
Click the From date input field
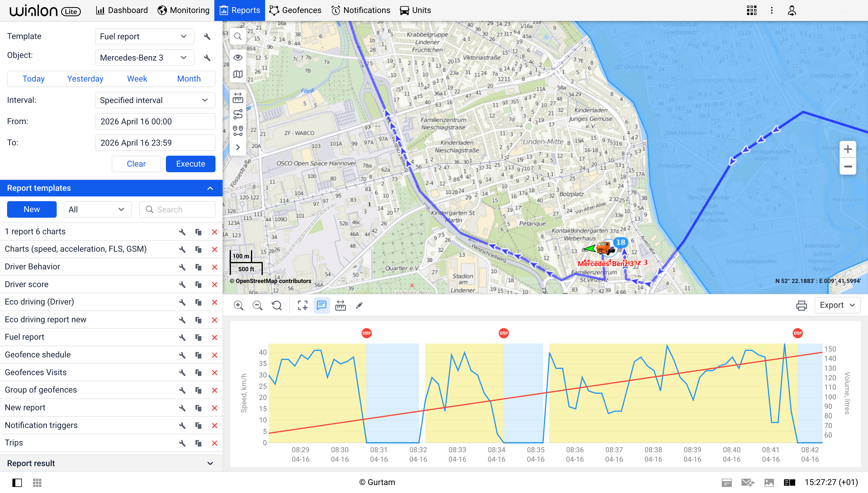click(x=155, y=122)
